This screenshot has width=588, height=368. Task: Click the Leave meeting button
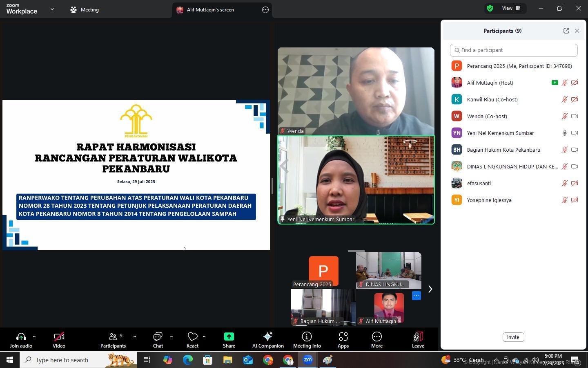[418, 340]
